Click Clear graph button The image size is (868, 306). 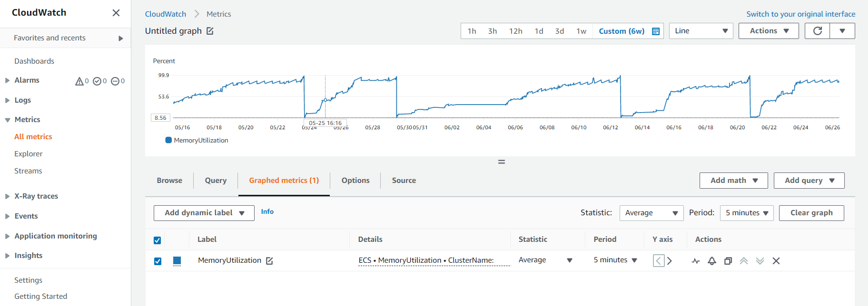coord(811,213)
